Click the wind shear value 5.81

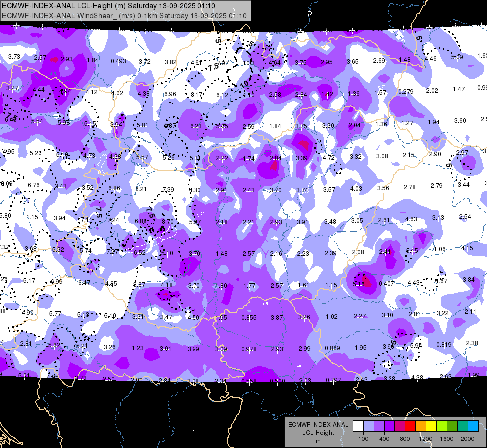point(142,125)
